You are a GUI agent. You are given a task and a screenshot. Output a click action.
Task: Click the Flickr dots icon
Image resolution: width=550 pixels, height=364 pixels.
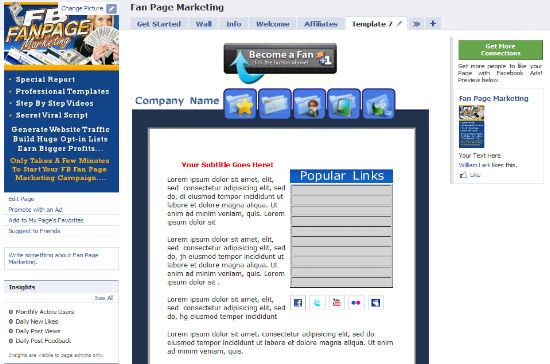click(356, 303)
